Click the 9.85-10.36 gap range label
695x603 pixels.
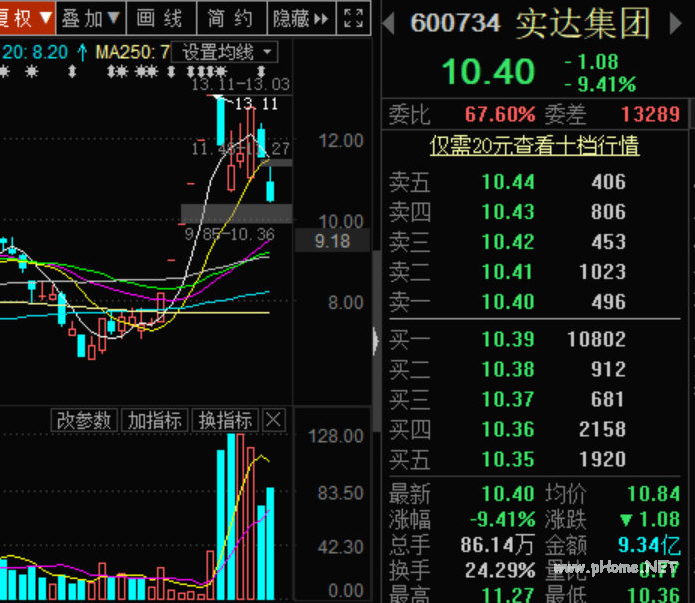(230, 234)
